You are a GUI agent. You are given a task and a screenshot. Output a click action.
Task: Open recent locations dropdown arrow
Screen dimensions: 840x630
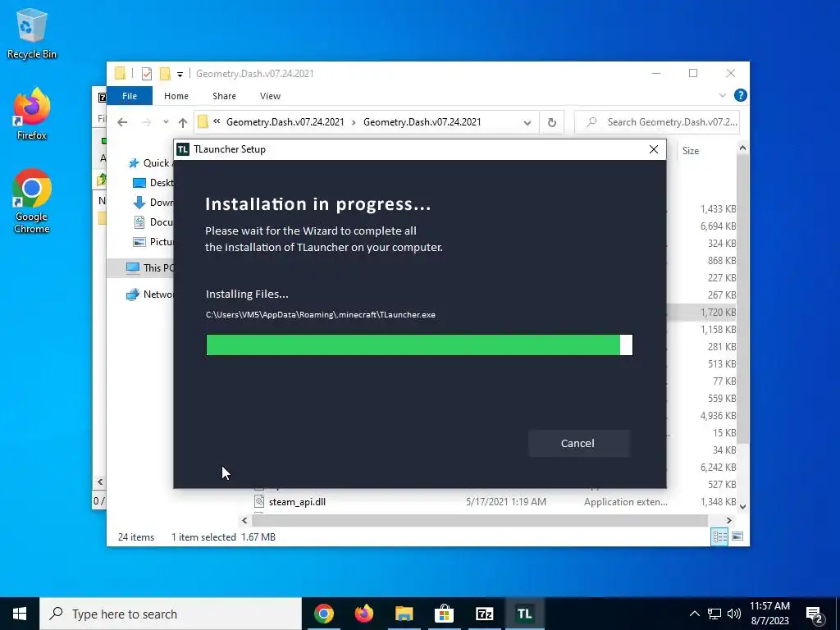pyautogui.click(x=166, y=122)
